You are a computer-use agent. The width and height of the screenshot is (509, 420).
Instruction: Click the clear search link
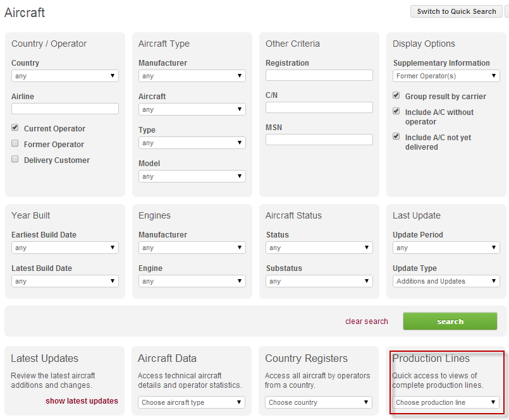(366, 321)
